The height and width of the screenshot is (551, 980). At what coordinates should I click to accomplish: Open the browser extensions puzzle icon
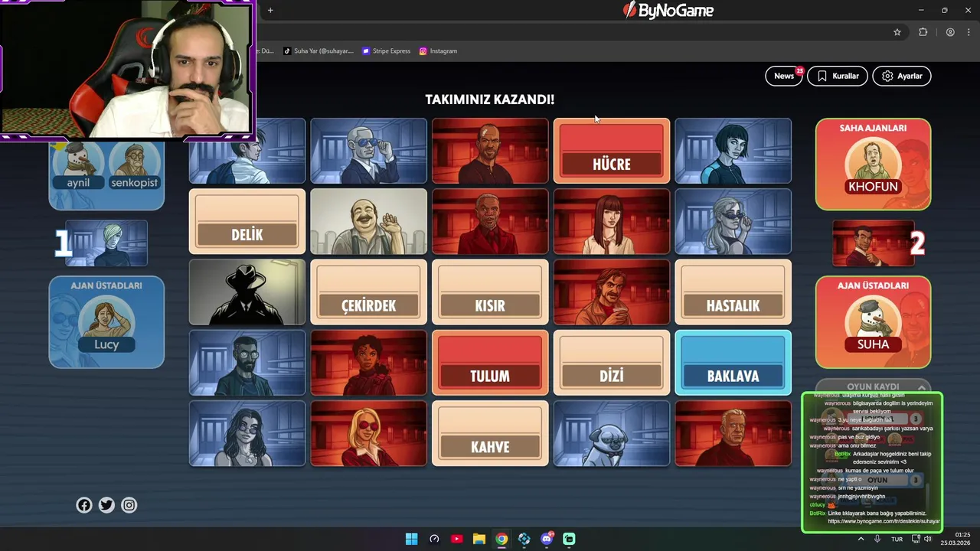coord(923,32)
